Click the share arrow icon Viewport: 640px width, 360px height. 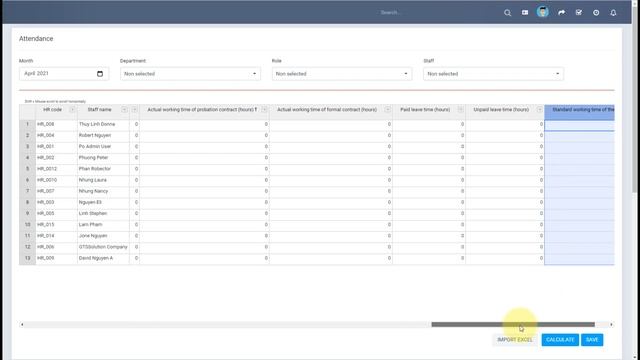click(562, 13)
